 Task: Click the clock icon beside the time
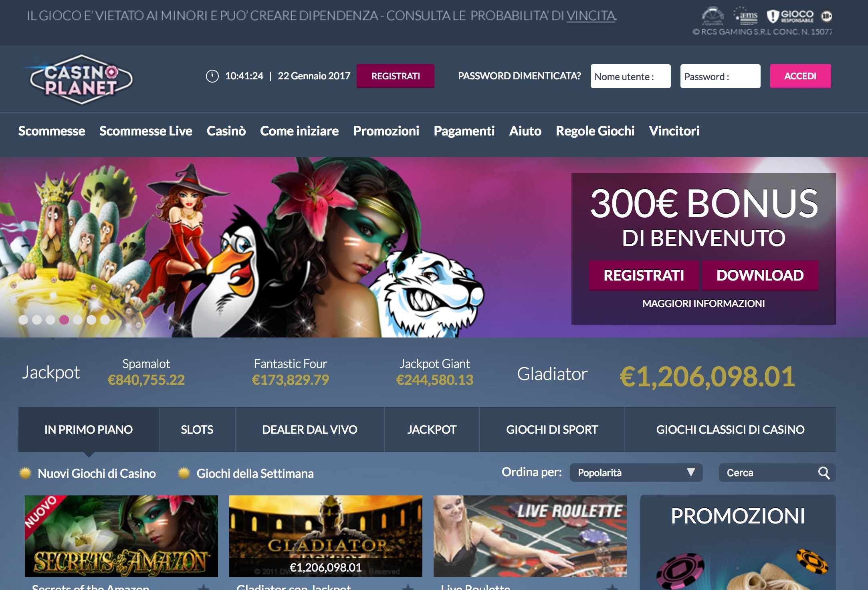(212, 76)
